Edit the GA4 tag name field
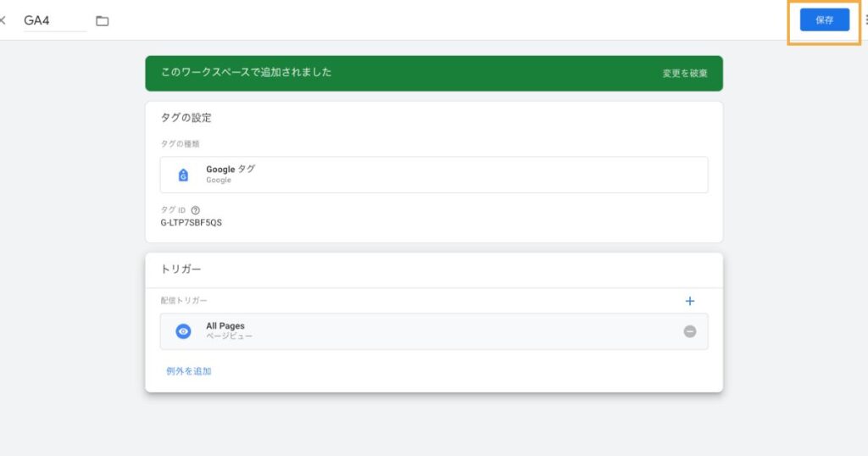The height and width of the screenshot is (456, 868). click(55, 20)
